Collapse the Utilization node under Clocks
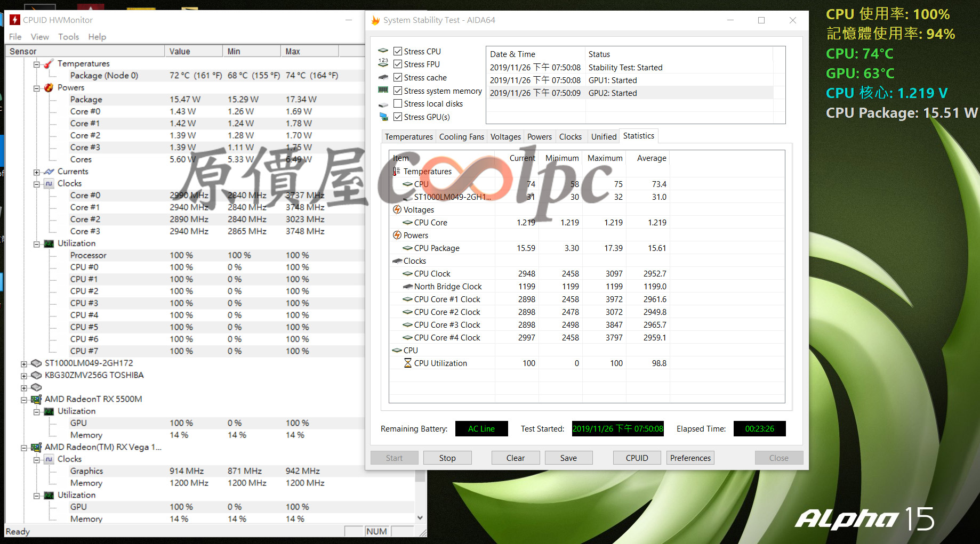Image resolution: width=980 pixels, height=544 pixels. 36,244
